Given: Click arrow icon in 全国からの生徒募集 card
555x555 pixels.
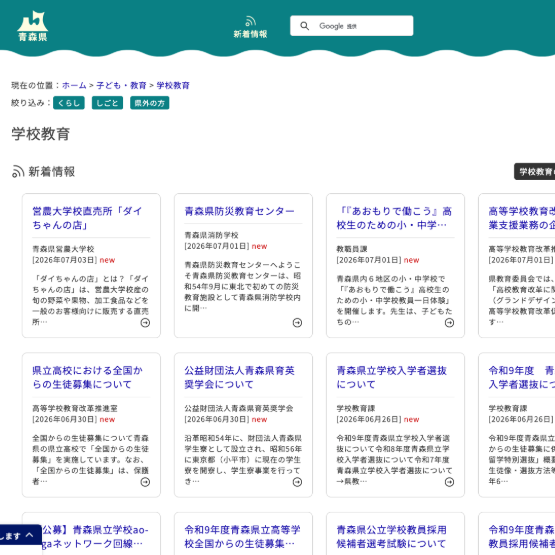Looking at the screenshot, I should click(145, 482).
